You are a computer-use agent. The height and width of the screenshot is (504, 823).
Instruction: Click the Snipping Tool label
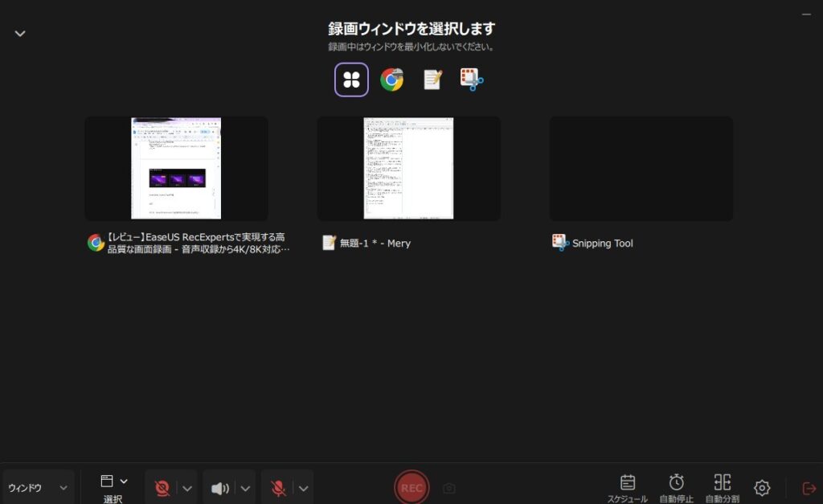pos(602,243)
